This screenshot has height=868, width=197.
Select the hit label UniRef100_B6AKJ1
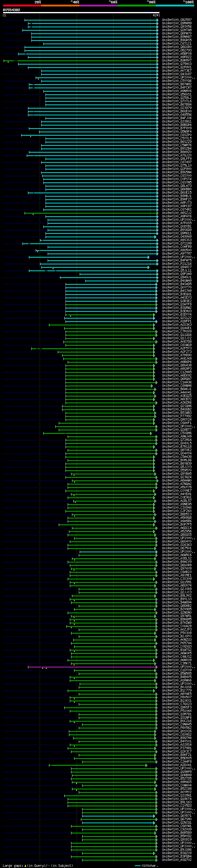pyautogui.click(x=177, y=389)
